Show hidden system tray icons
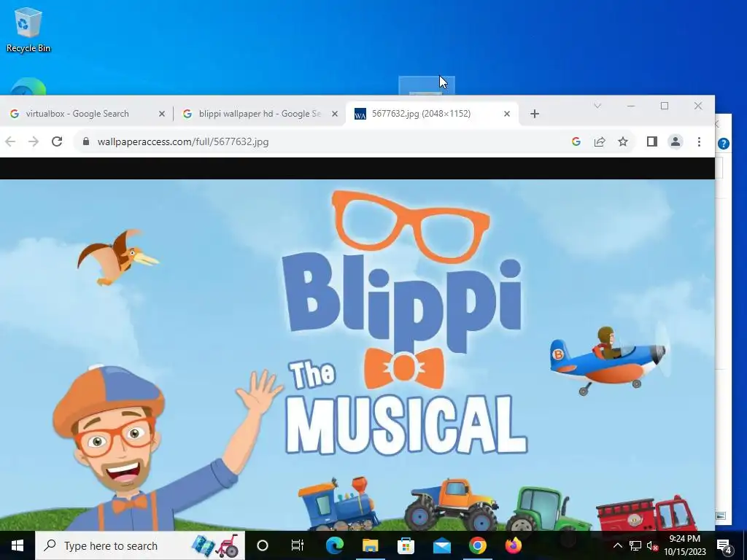This screenshot has height=560, width=747. 617,545
